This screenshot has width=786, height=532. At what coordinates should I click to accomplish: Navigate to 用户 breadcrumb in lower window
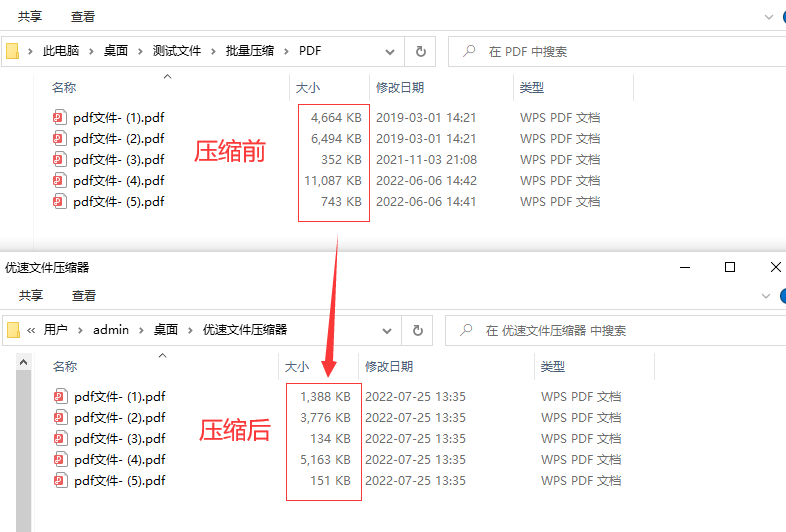pyautogui.click(x=55, y=329)
